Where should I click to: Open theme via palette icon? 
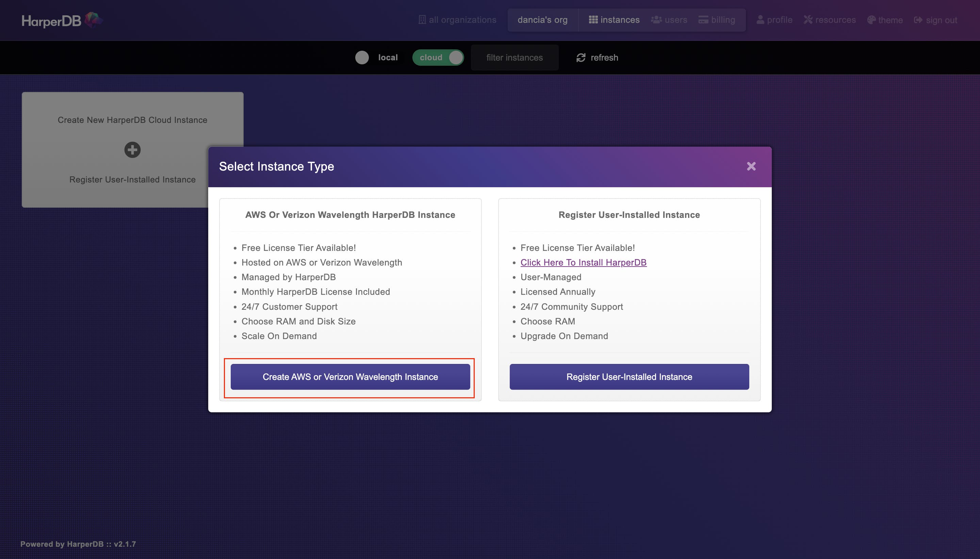coord(871,20)
